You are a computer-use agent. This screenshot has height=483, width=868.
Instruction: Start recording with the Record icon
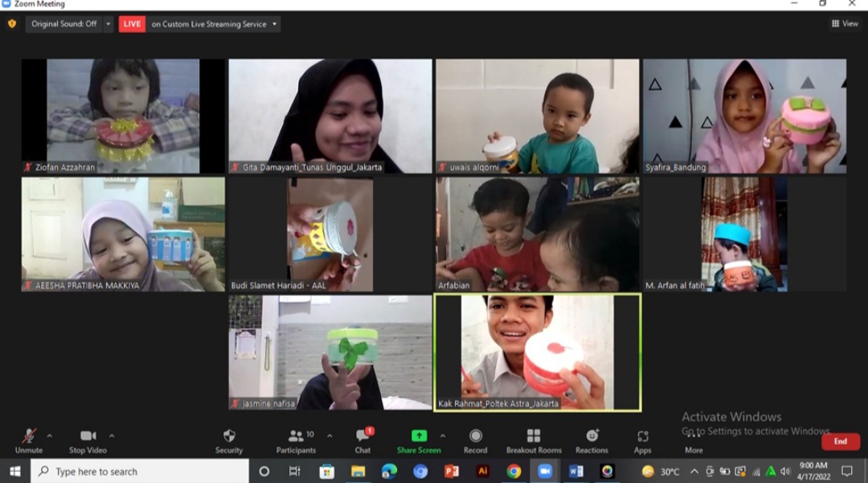point(475,436)
